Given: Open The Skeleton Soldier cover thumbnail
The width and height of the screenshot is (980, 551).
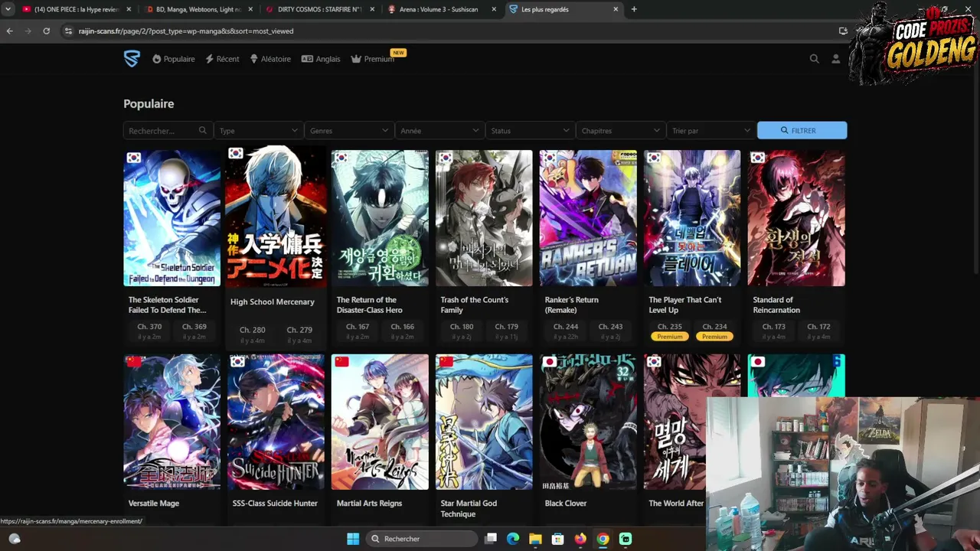Looking at the screenshot, I should (172, 218).
